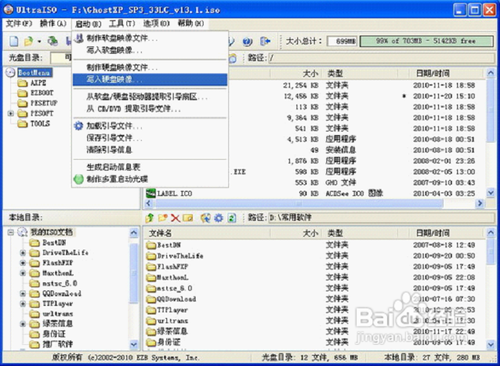Select the PESETUP folder in disc tree
Viewport: 500px width, 366px height.
(44, 103)
